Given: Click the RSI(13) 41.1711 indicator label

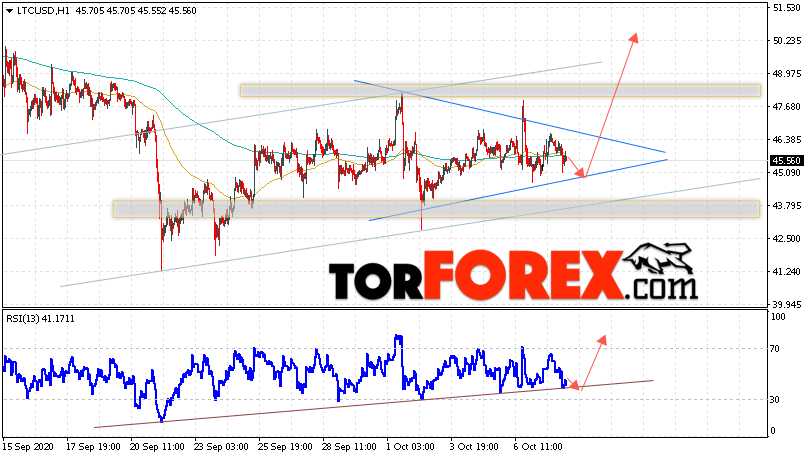Looking at the screenshot, I should (40, 319).
